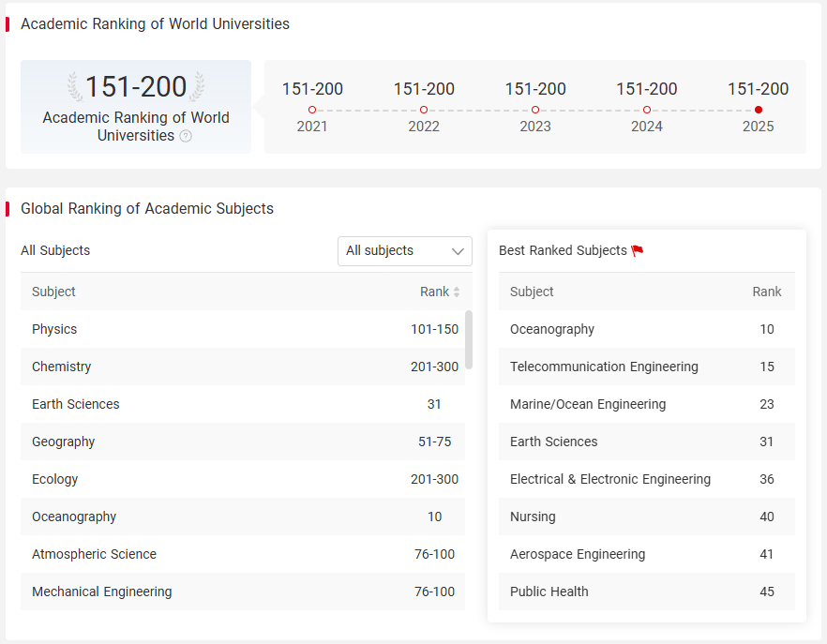The image size is (827, 644).
Task: Open the Physics row in All Subjects
Action: [243, 329]
